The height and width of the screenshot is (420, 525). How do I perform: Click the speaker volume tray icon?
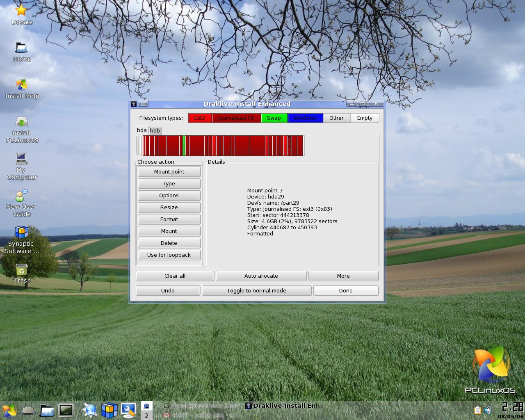click(488, 411)
